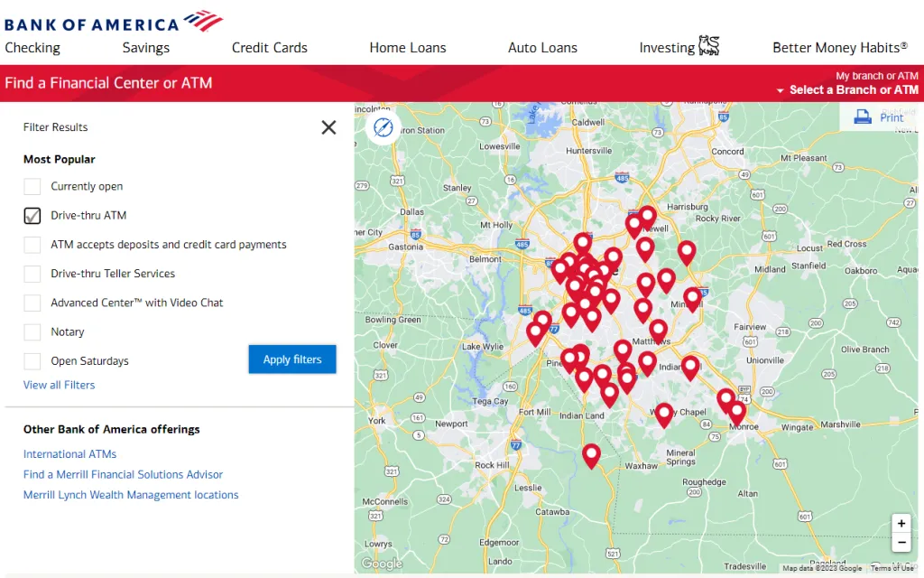Select the pin on Monroe

(x=736, y=412)
